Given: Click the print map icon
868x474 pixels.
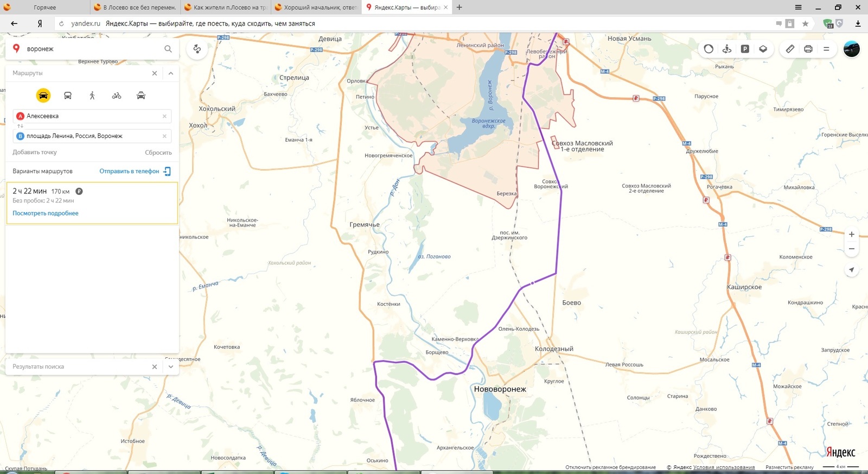Looking at the screenshot, I should pyautogui.click(x=808, y=49).
